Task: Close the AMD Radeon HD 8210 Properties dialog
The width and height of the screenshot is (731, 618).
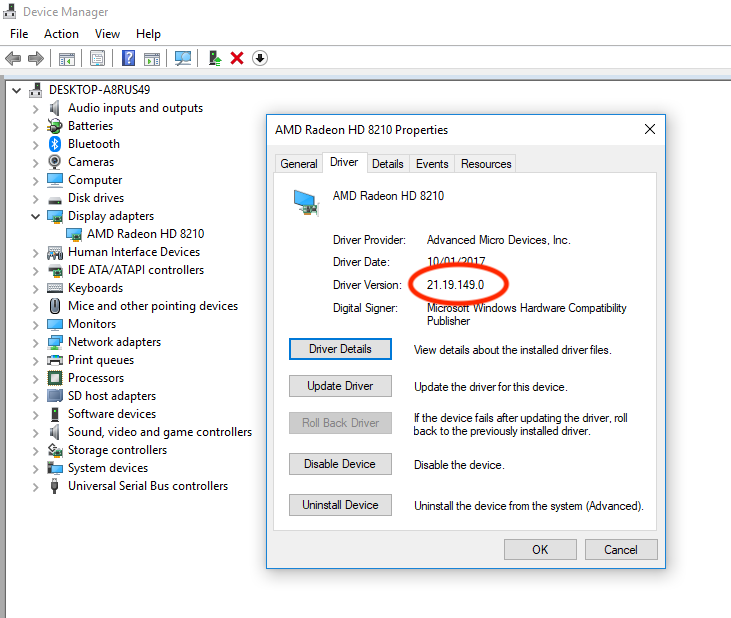Action: (650, 130)
